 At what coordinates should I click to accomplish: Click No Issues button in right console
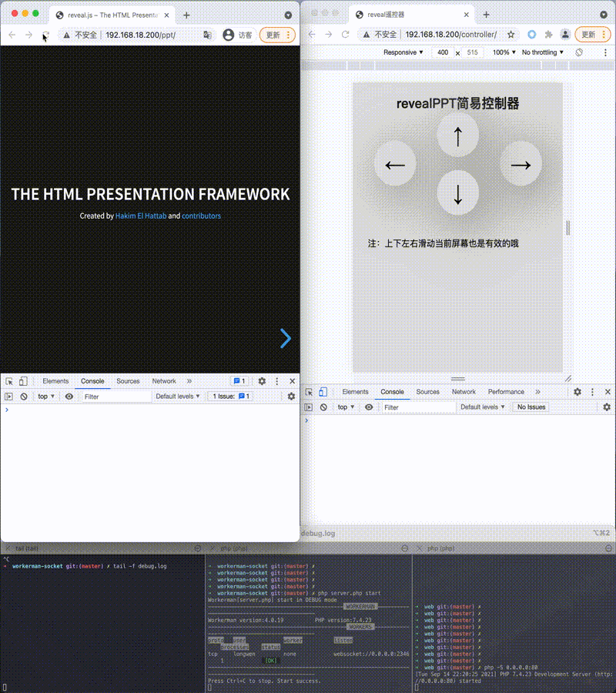[531, 407]
